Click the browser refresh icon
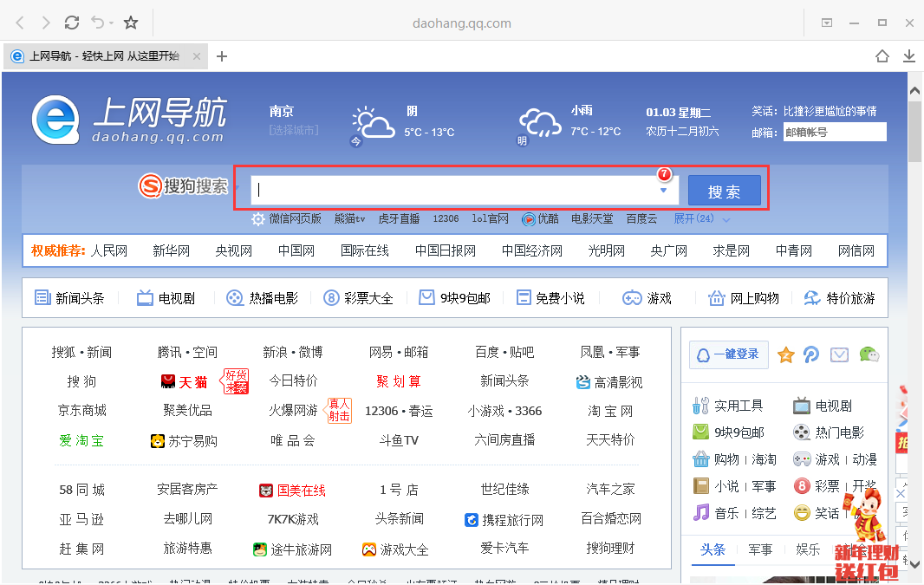This screenshot has height=585, width=924. click(x=72, y=23)
